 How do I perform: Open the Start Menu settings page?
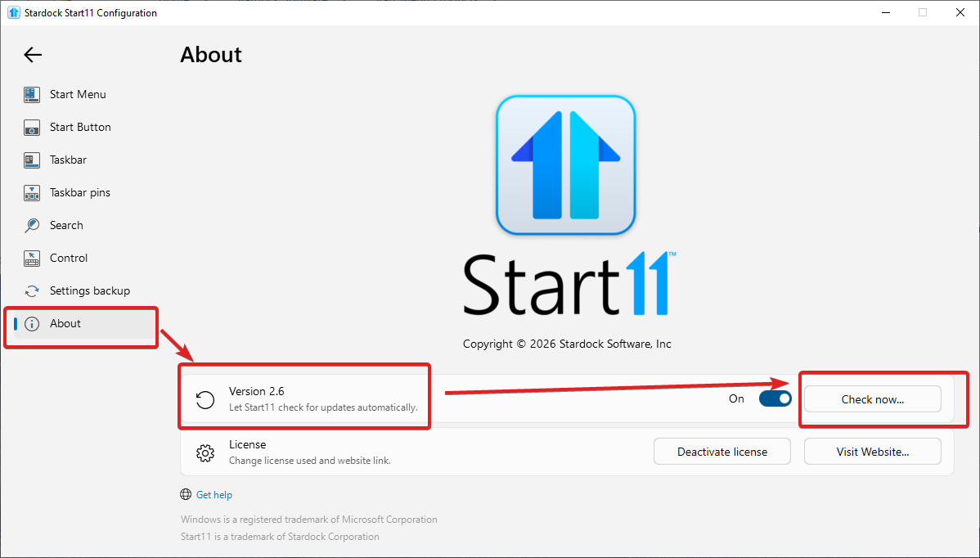coord(78,94)
